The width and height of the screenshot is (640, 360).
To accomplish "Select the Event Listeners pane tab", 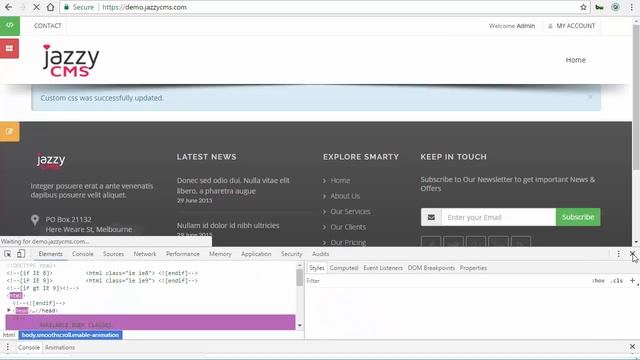I will 383,268.
